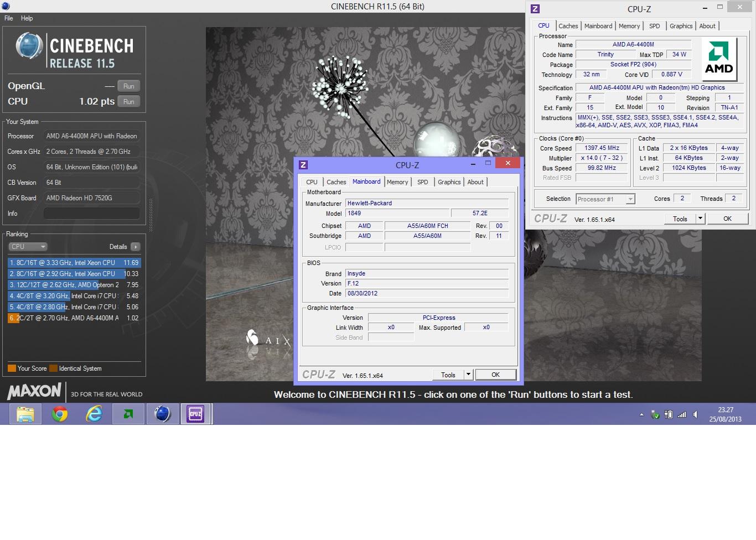Launch Google Chrome from the taskbar
Screen dimensions: 756x540
(x=60, y=414)
